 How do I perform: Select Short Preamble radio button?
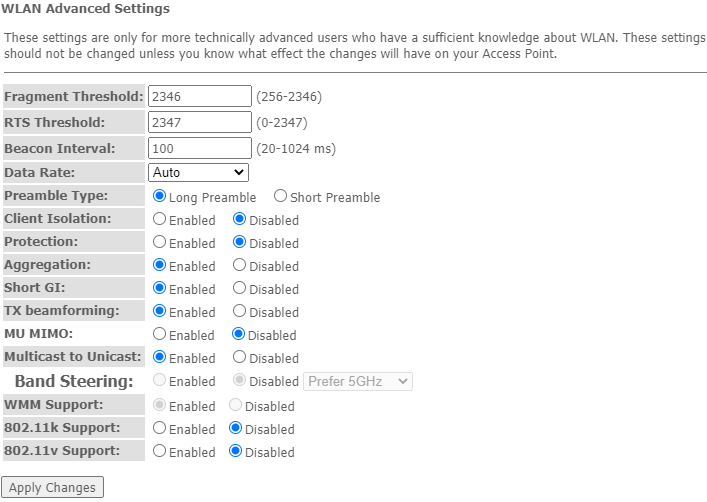coord(281,197)
